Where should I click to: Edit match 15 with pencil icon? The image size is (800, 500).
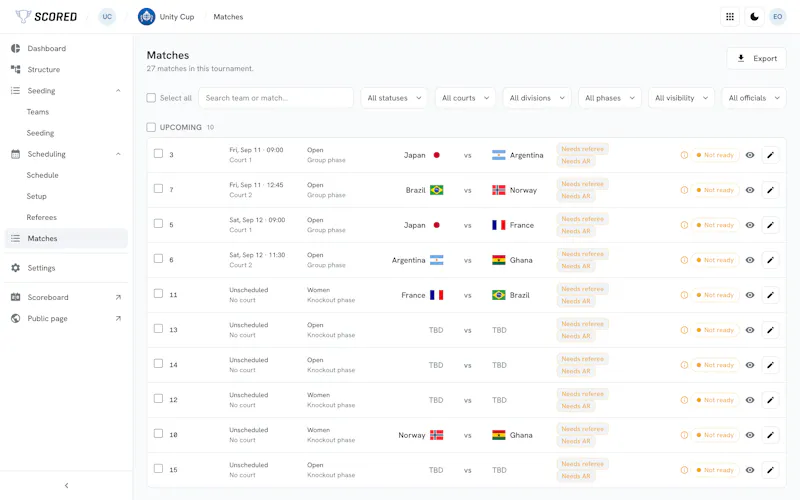pyautogui.click(x=770, y=470)
